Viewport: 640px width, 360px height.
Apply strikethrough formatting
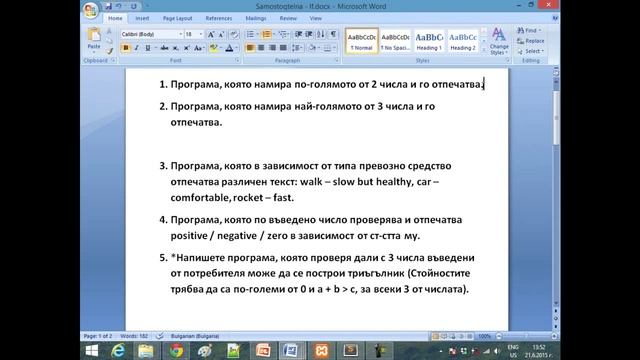[x=164, y=48]
